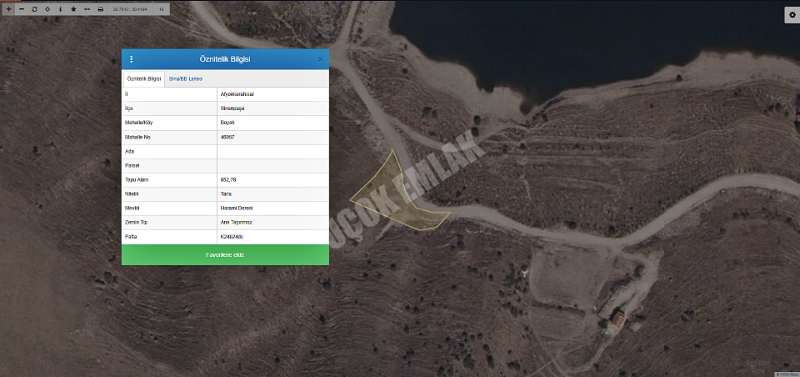Click the Favorilere ekle button
This screenshot has height=377, width=800.
(225, 255)
